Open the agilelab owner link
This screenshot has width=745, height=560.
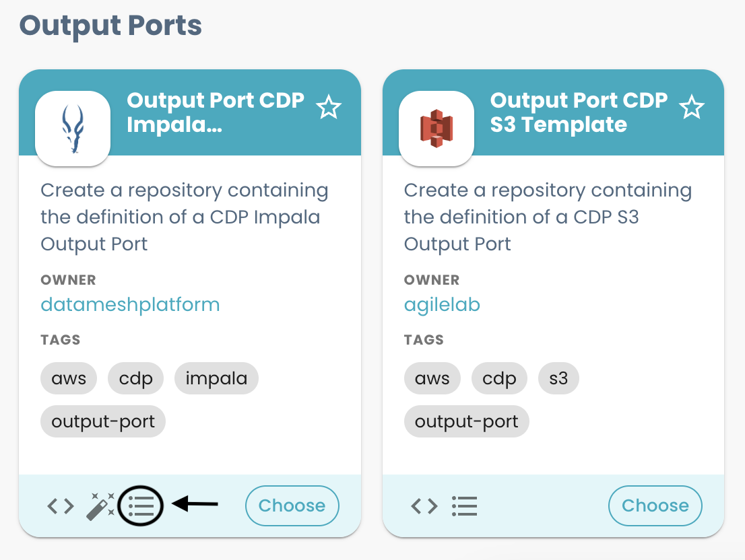[x=442, y=305]
